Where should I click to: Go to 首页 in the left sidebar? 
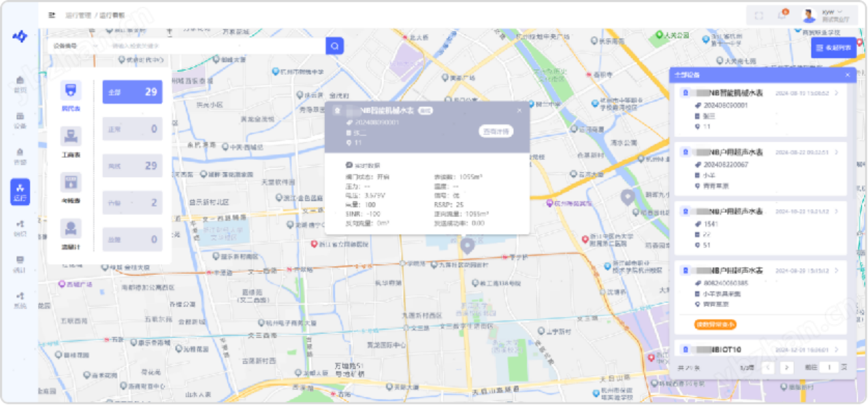pyautogui.click(x=20, y=84)
